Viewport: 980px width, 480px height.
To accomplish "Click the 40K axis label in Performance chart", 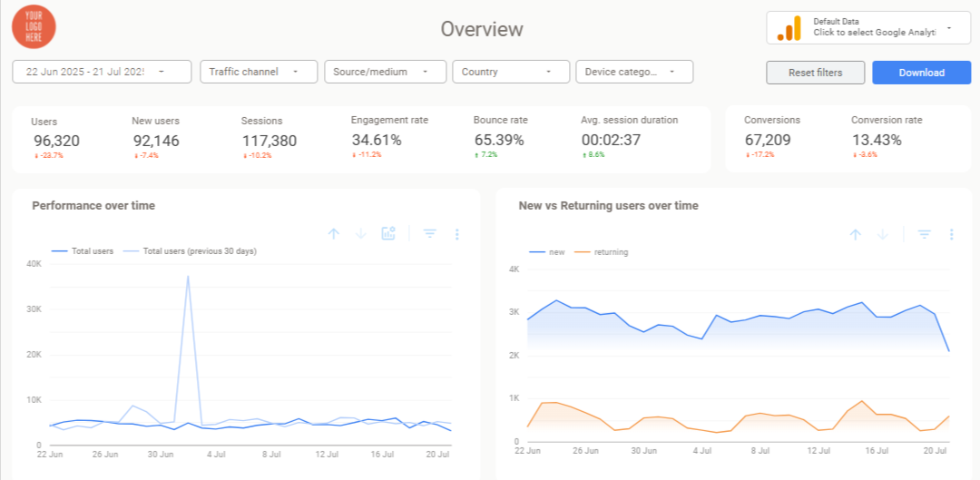I will pyautogui.click(x=34, y=264).
